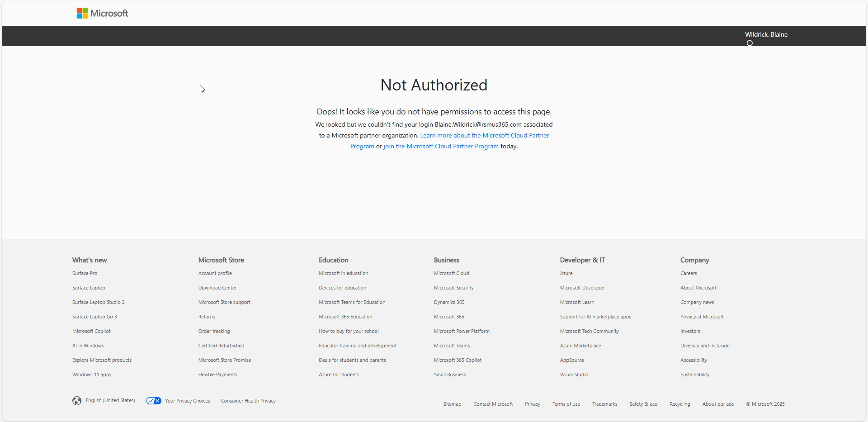Screen dimensions: 868x422
Task: Open Surface Laptop link
Action: [x=89, y=288]
